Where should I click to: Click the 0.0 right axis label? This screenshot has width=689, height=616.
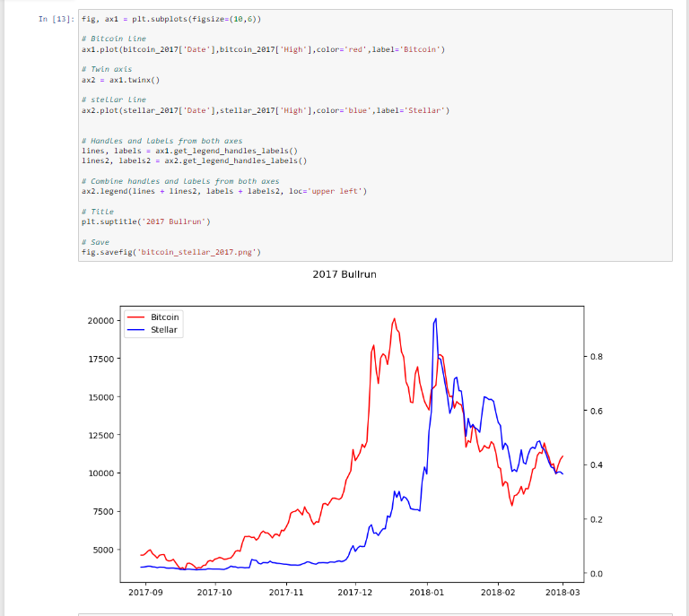point(597,574)
